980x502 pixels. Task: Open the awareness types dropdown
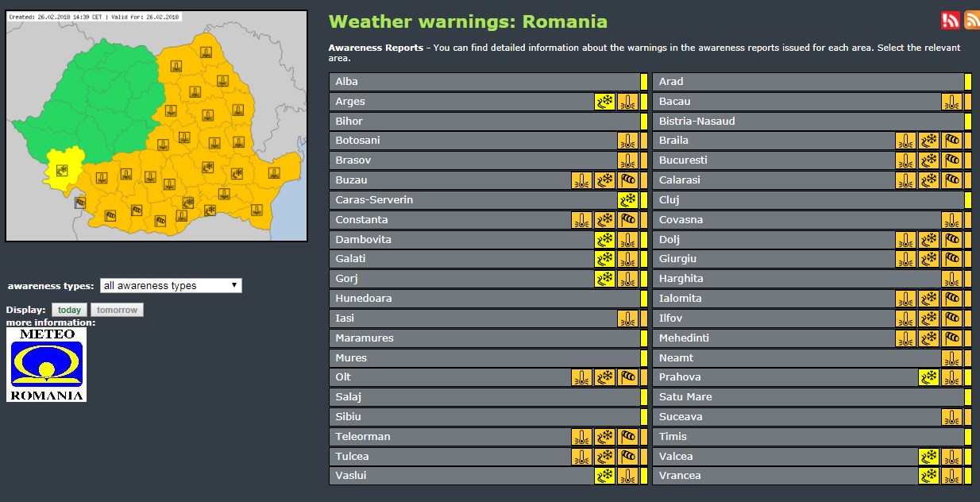[x=171, y=286]
